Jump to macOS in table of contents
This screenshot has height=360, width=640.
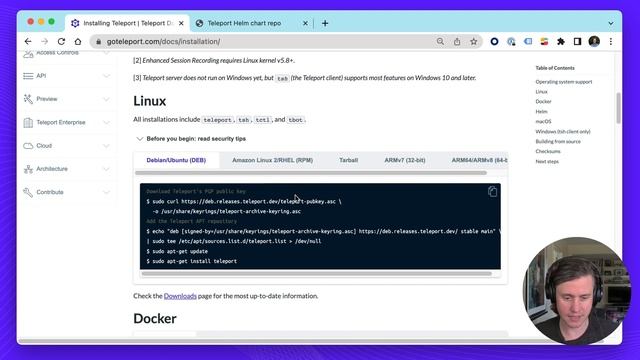pos(543,122)
